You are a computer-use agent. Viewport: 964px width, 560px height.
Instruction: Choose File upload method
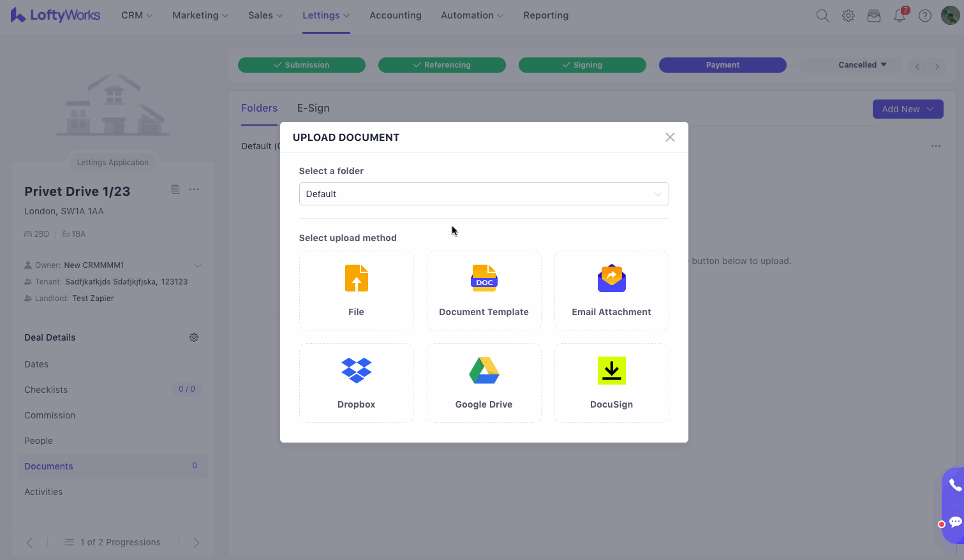tap(356, 291)
